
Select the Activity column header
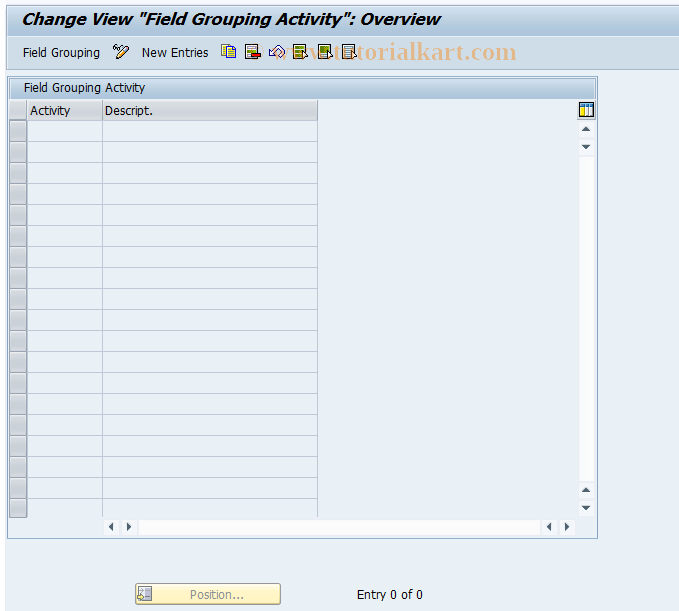pos(65,110)
